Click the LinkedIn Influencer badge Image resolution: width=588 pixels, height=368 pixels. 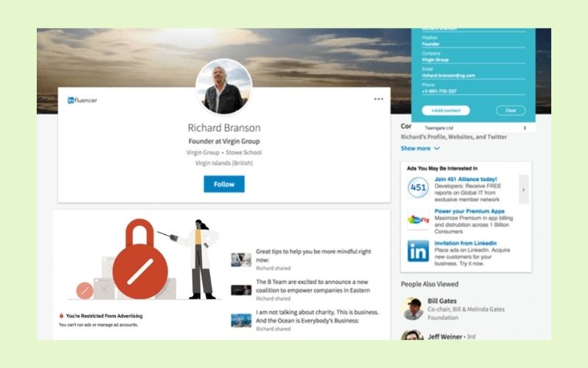(82, 100)
